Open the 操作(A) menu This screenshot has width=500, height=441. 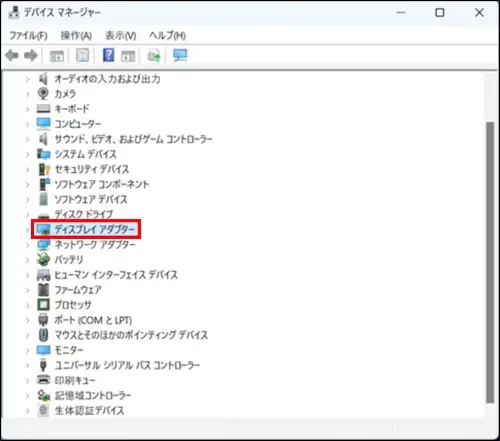pos(76,35)
